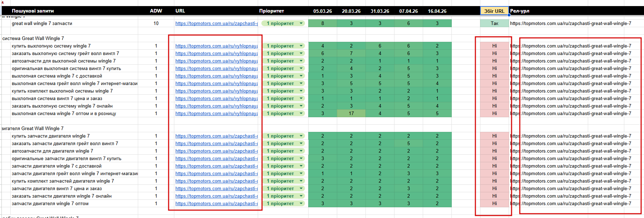644x218 pixels.
Task: Click 'Ні' cell for 'купить выхлопную систему wingle 7'
Action: (x=494, y=46)
